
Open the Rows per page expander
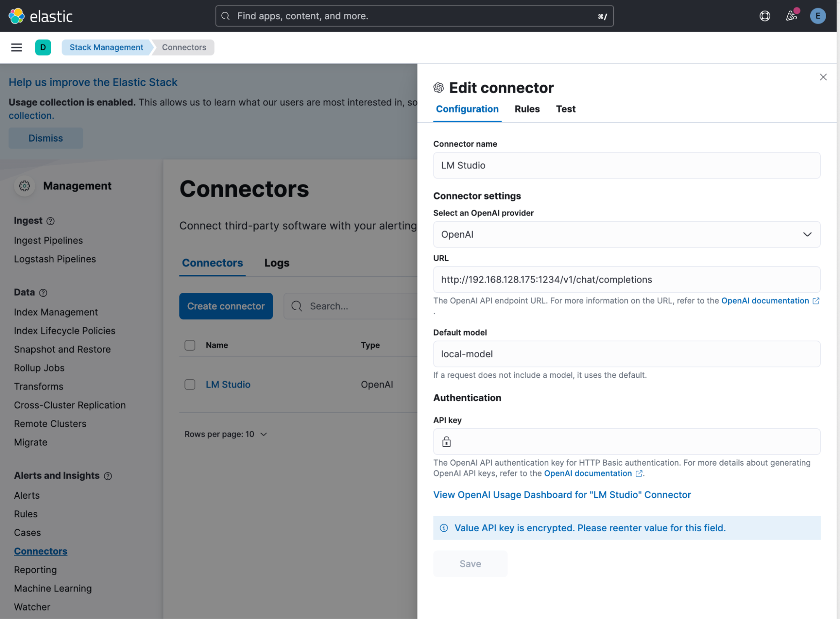coord(225,434)
